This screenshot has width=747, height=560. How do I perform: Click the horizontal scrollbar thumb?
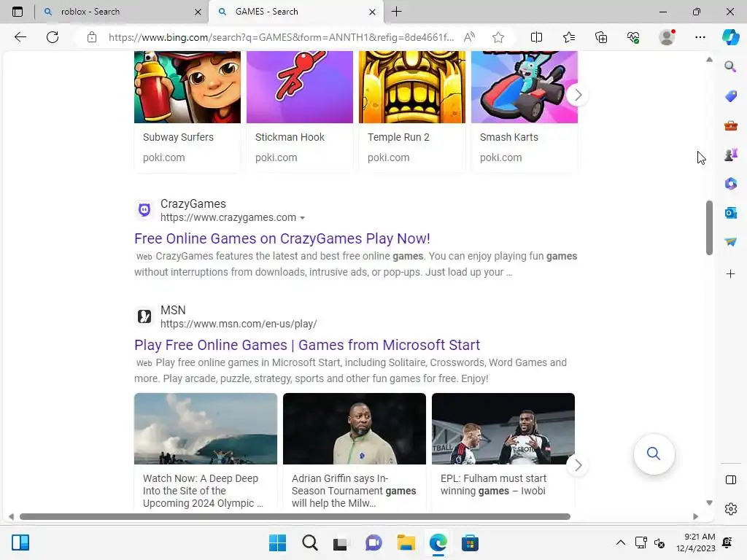pos(295,517)
